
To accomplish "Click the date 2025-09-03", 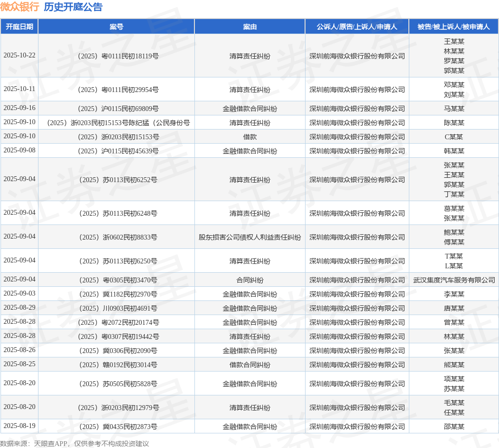I will click(x=19, y=294).
